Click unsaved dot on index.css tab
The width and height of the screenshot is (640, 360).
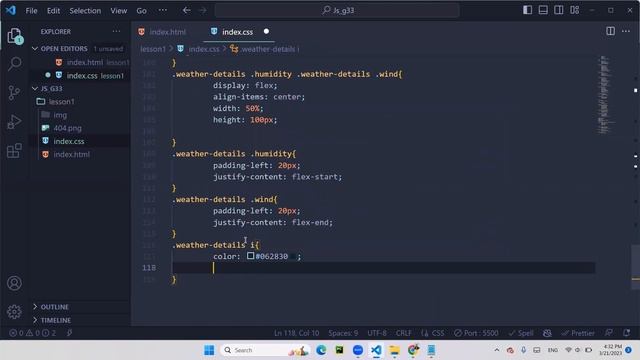point(266,31)
